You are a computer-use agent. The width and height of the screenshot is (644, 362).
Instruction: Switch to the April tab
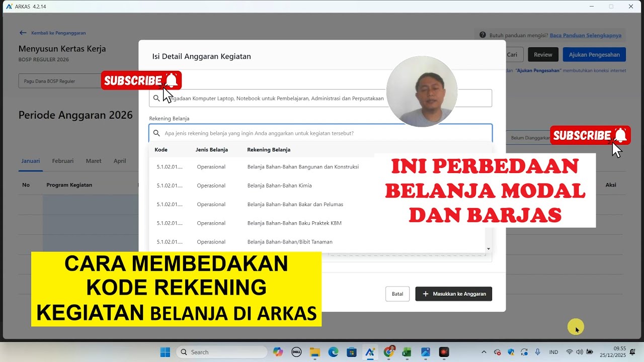[120, 161]
